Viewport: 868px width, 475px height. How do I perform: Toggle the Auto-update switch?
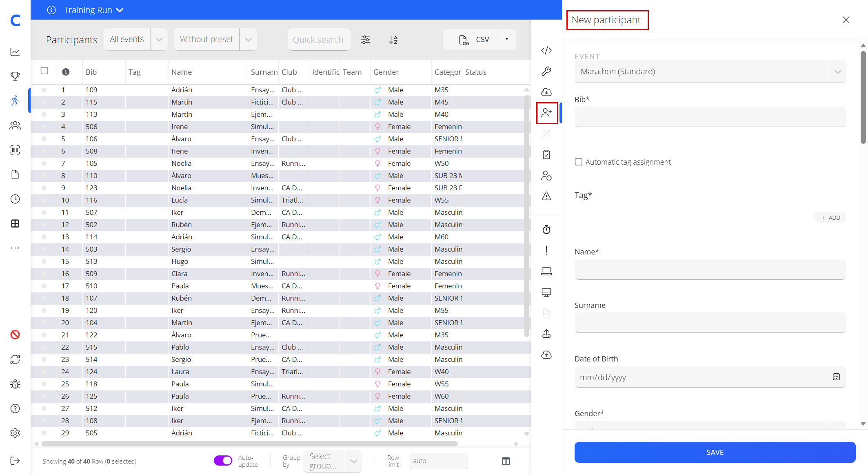pyautogui.click(x=223, y=460)
